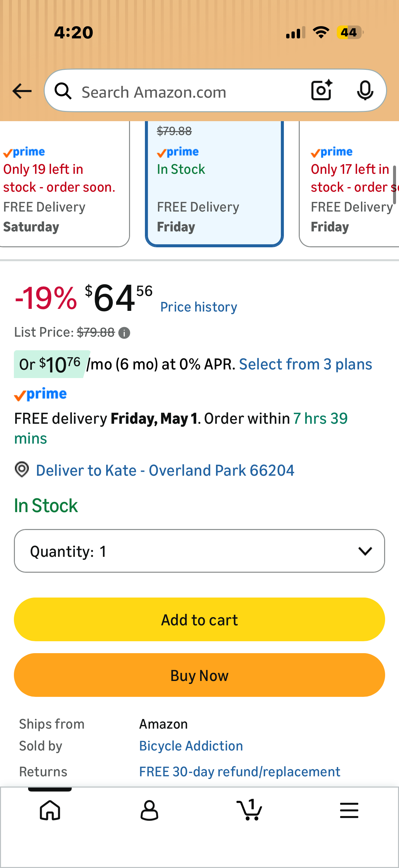
Task: Open the hamburger menu tab
Action: coord(349,810)
